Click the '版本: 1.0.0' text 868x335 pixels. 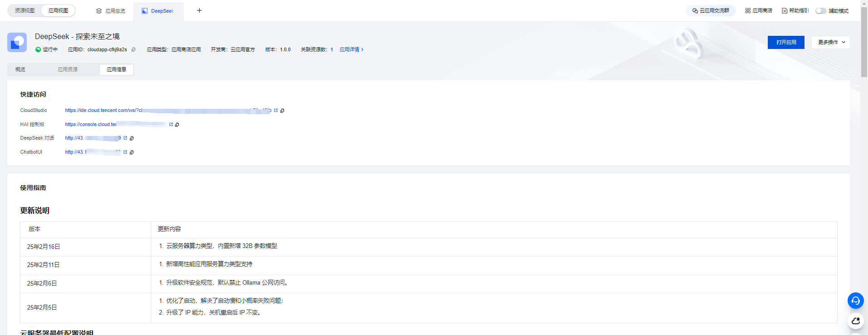pos(278,49)
